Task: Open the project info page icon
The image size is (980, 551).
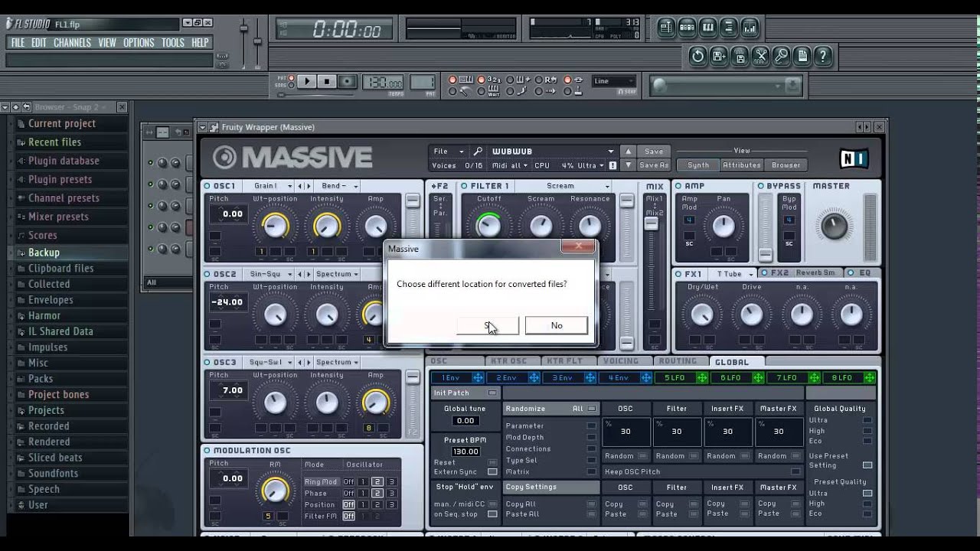Action: pyautogui.click(x=802, y=56)
